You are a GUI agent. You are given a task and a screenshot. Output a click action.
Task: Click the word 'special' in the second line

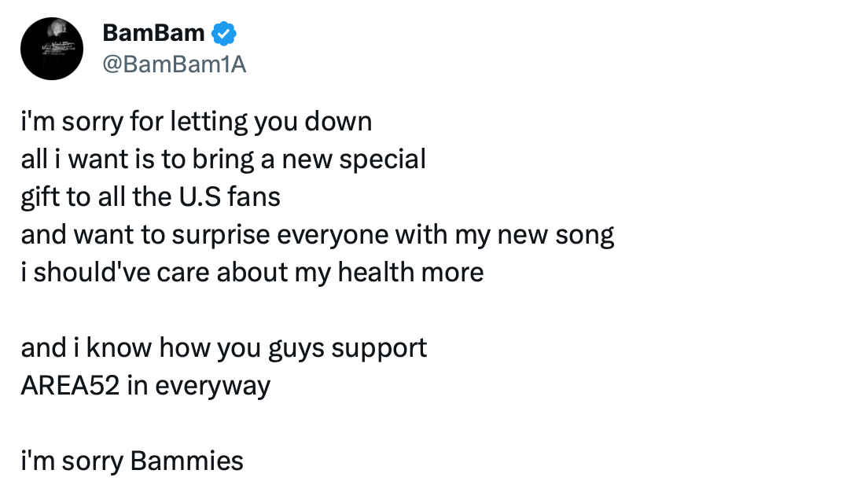tap(383, 160)
